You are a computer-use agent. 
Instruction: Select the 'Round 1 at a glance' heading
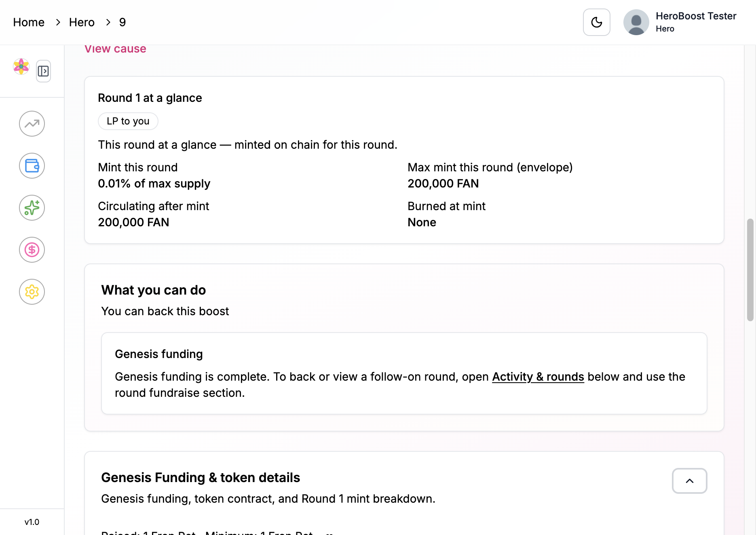click(x=150, y=98)
